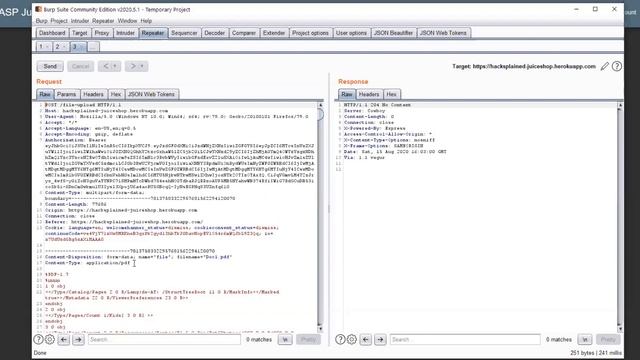This screenshot has height=360, width=640.
Task: Switch Response to Hex view
Action: [391, 94]
